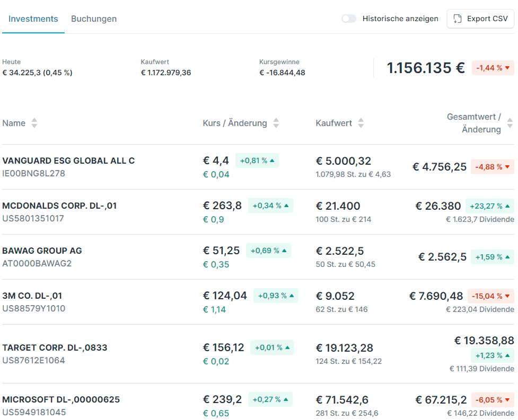The height and width of the screenshot is (420, 518).
Task: Click Target Corp +1,23 % change badge
Action: pyautogui.click(x=492, y=355)
